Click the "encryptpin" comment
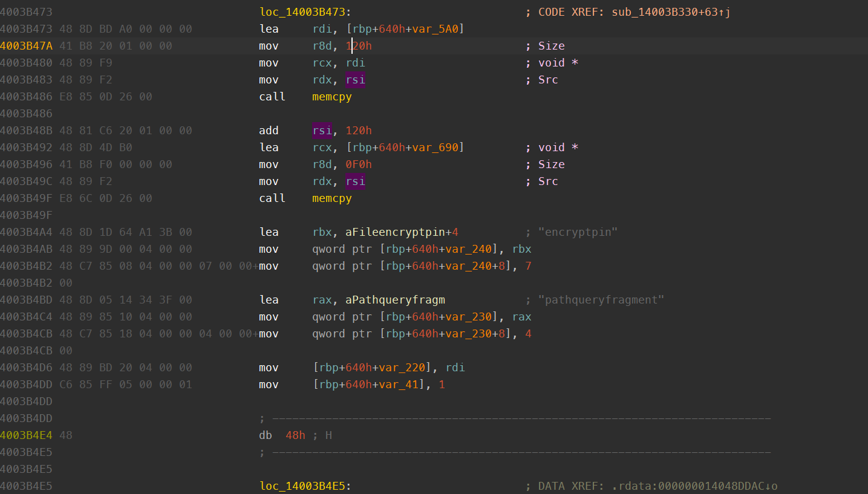The image size is (868, 494). coord(578,232)
